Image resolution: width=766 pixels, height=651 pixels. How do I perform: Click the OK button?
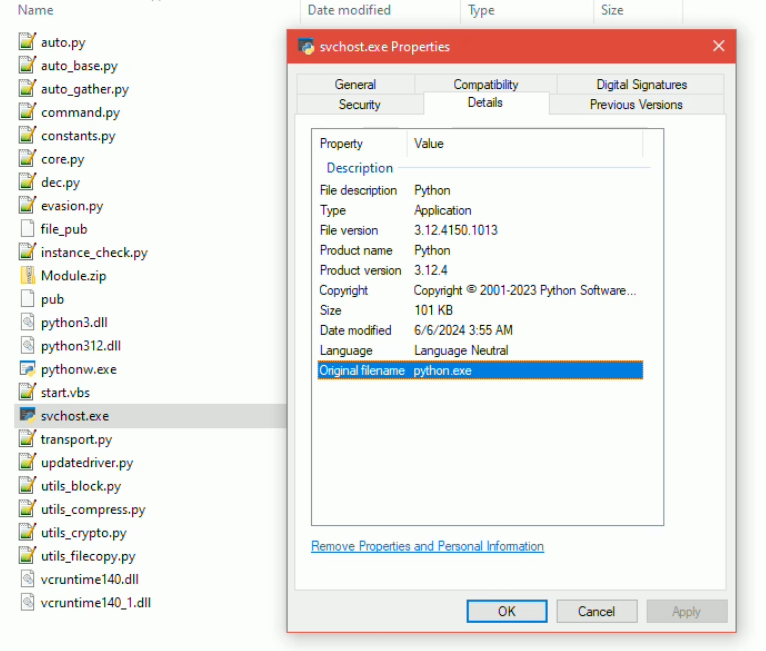coord(507,611)
